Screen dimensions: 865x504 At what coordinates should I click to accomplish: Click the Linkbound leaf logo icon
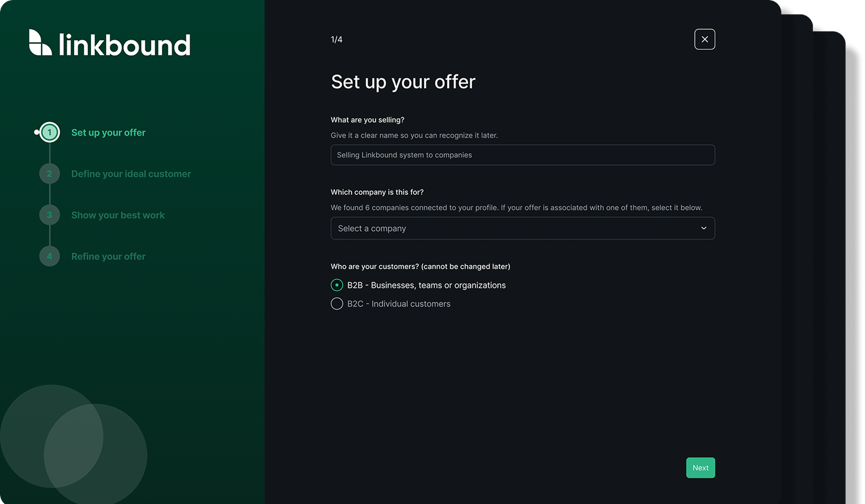40,42
